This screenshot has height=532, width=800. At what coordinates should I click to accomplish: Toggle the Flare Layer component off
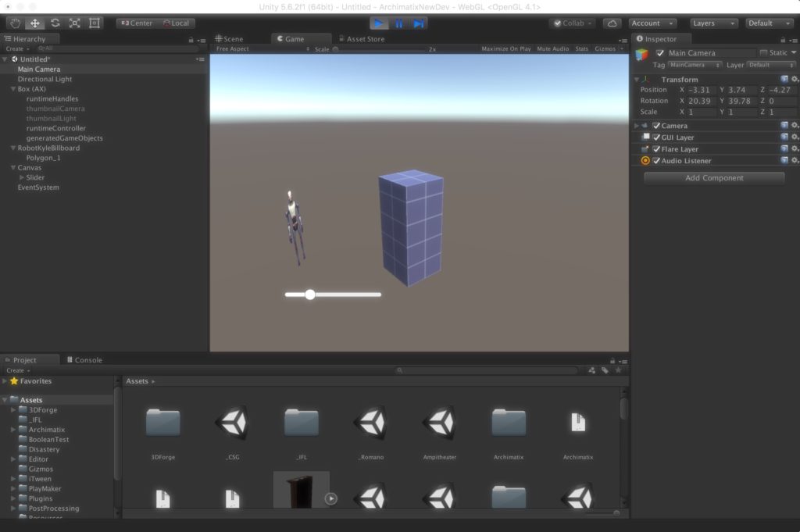pyautogui.click(x=655, y=148)
